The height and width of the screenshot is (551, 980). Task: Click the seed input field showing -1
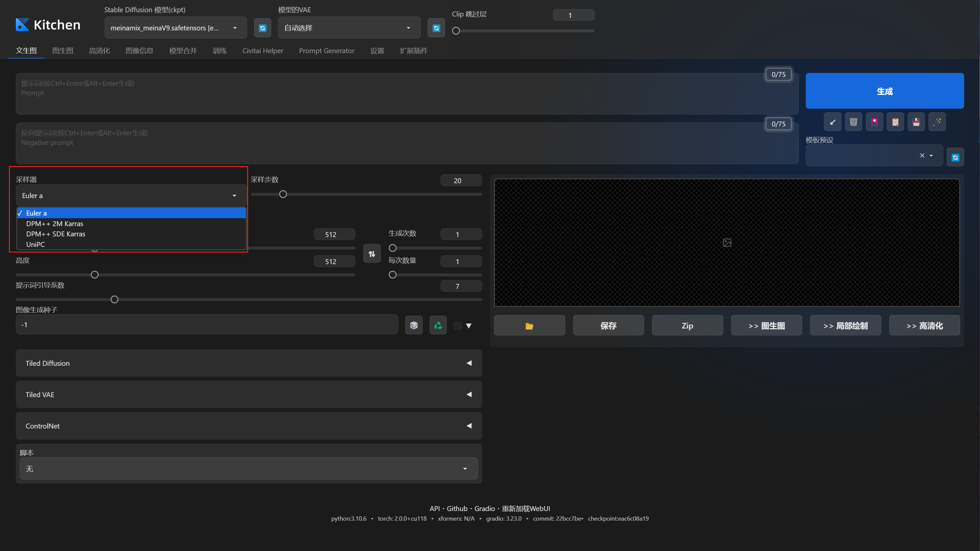pyautogui.click(x=207, y=325)
